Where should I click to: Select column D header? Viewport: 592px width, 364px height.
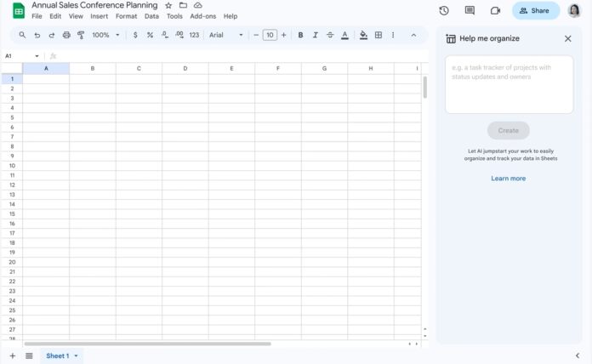(185, 68)
